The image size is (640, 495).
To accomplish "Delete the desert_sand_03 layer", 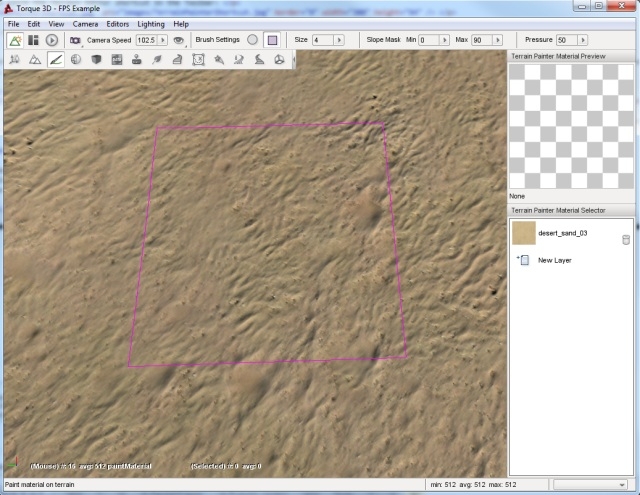I will click(626, 239).
